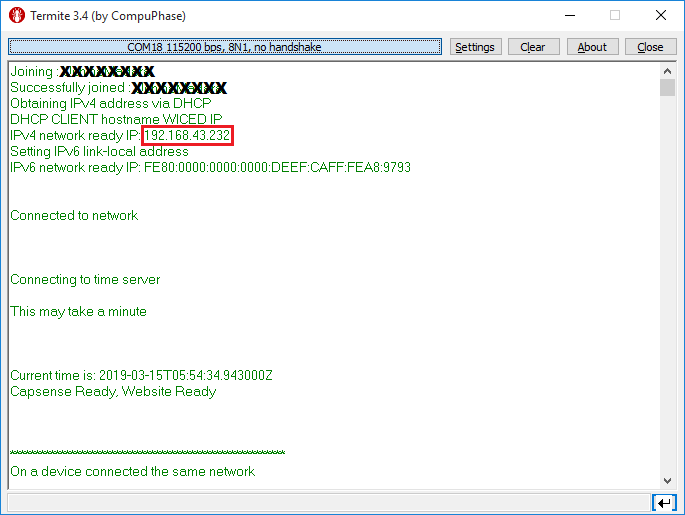685x515 pixels.
Task: Click the IPv6 address FE80:0000:0000:0000:DEEF:CAFF:FEA8:9793
Action: pyautogui.click(x=277, y=167)
